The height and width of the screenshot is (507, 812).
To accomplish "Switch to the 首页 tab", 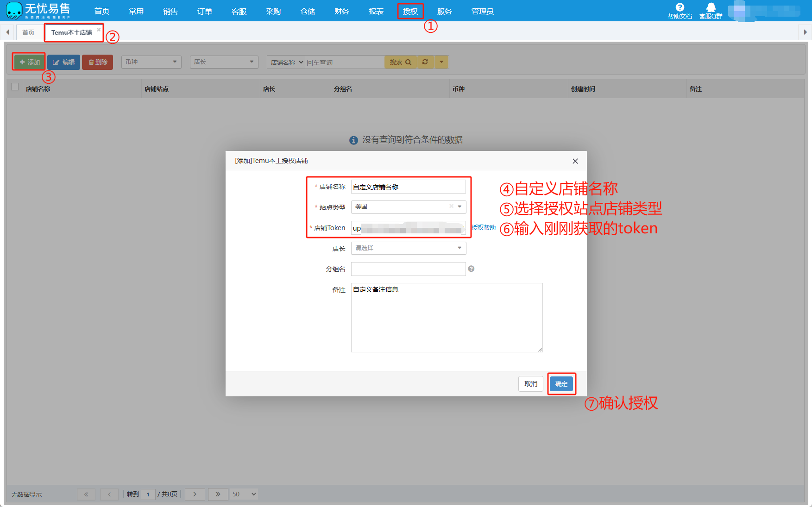I will pyautogui.click(x=28, y=32).
